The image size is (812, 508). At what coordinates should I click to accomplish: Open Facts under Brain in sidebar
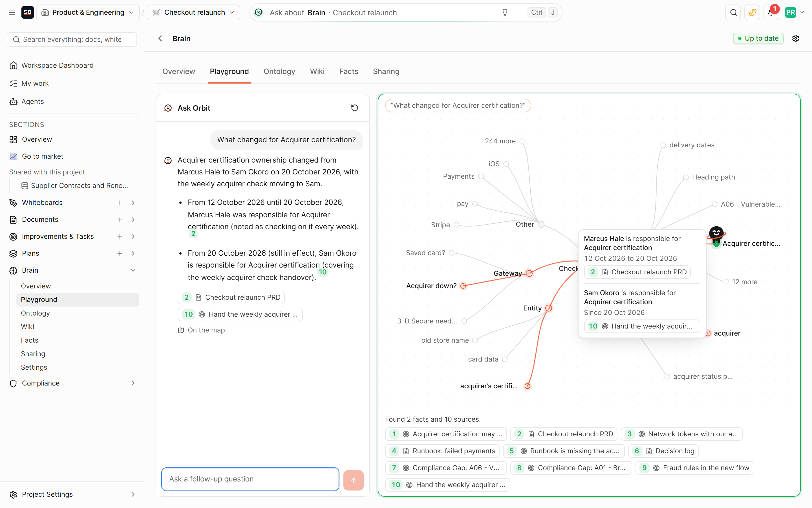pyautogui.click(x=30, y=340)
